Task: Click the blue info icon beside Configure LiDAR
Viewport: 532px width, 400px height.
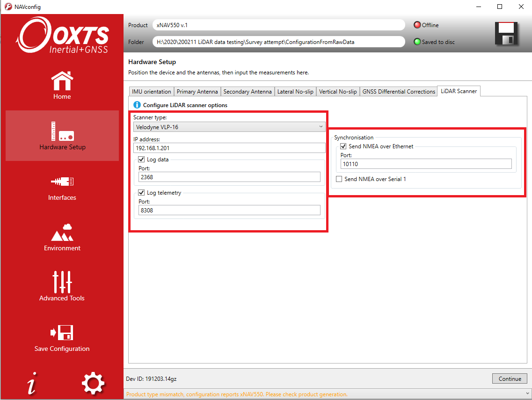Action: click(x=137, y=105)
